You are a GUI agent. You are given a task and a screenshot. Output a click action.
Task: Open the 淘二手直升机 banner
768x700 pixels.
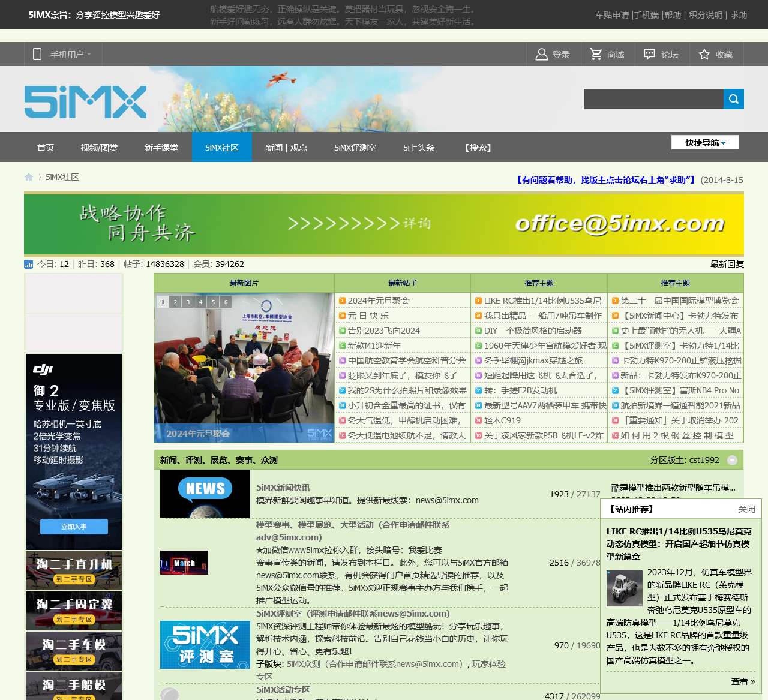click(x=74, y=570)
